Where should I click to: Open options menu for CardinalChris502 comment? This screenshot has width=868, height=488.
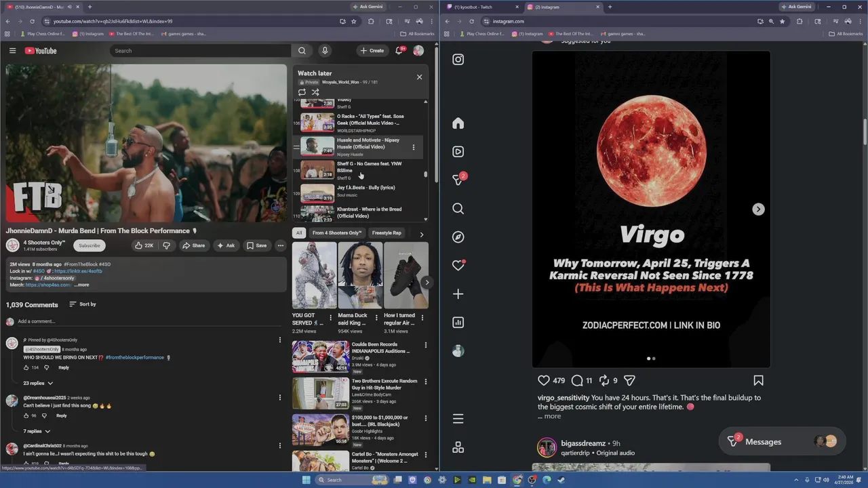280,445
